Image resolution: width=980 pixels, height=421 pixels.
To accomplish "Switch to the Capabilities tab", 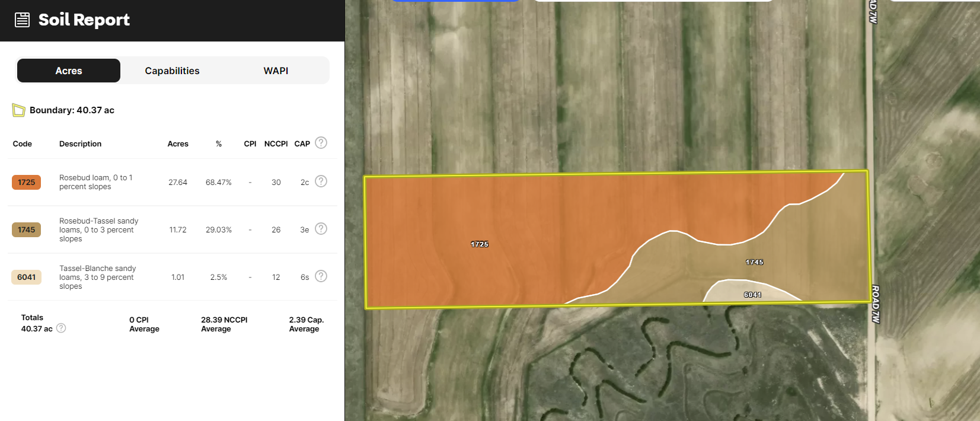I will pos(172,71).
